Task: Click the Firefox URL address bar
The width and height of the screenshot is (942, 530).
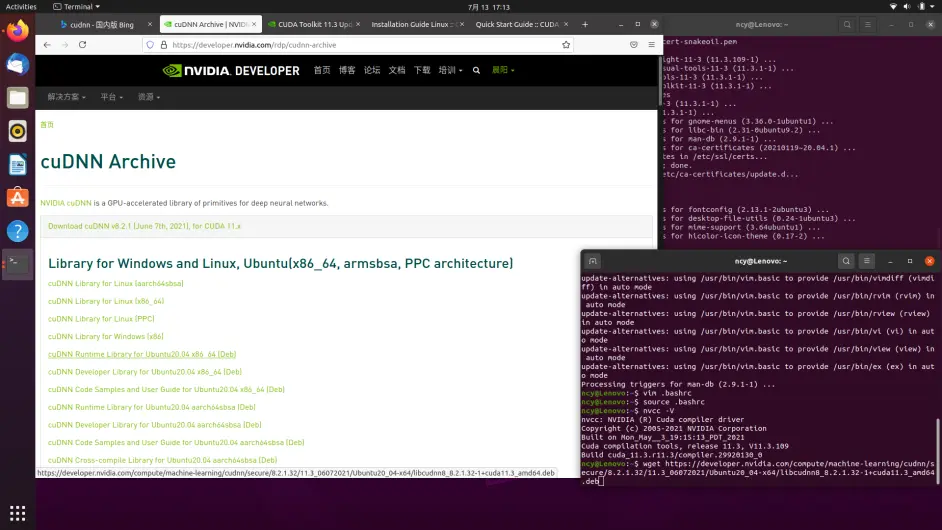Action: (357, 44)
